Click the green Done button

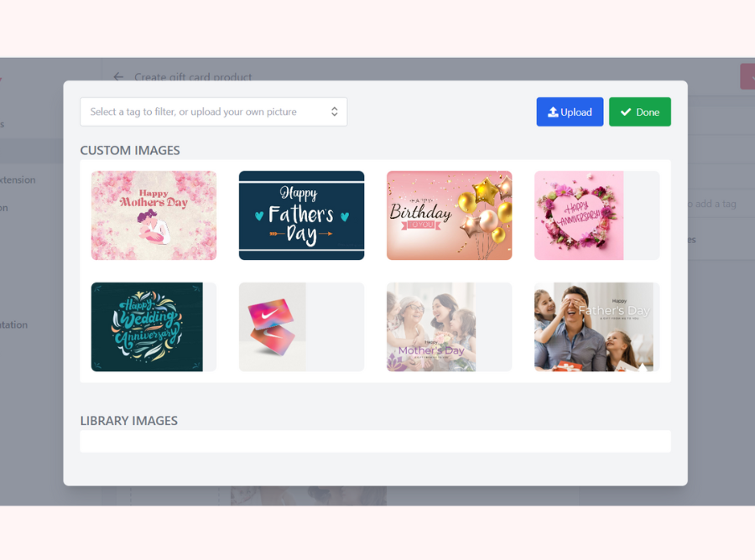[640, 111]
